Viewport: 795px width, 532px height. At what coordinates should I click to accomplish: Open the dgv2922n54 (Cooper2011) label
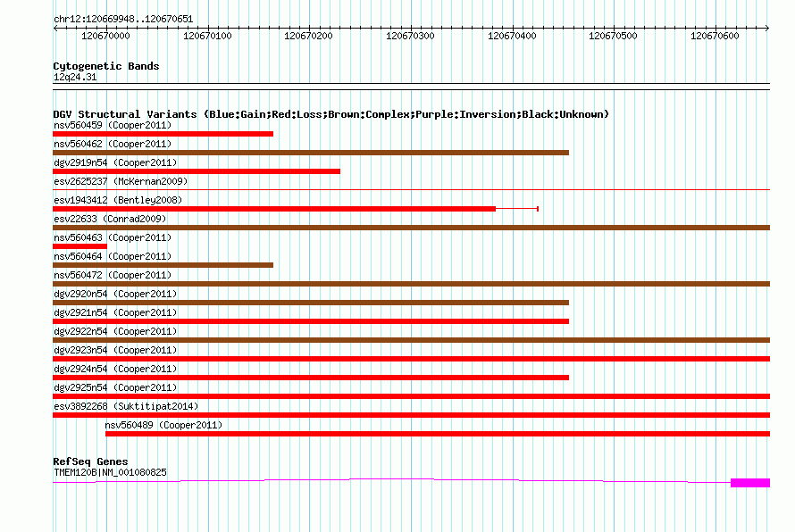[x=115, y=331]
